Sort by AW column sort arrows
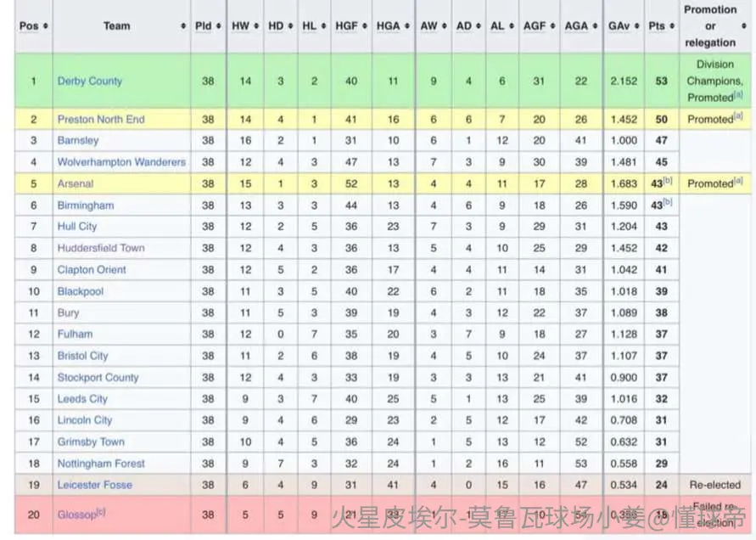This screenshot has height=540, width=756. pyautogui.click(x=444, y=26)
